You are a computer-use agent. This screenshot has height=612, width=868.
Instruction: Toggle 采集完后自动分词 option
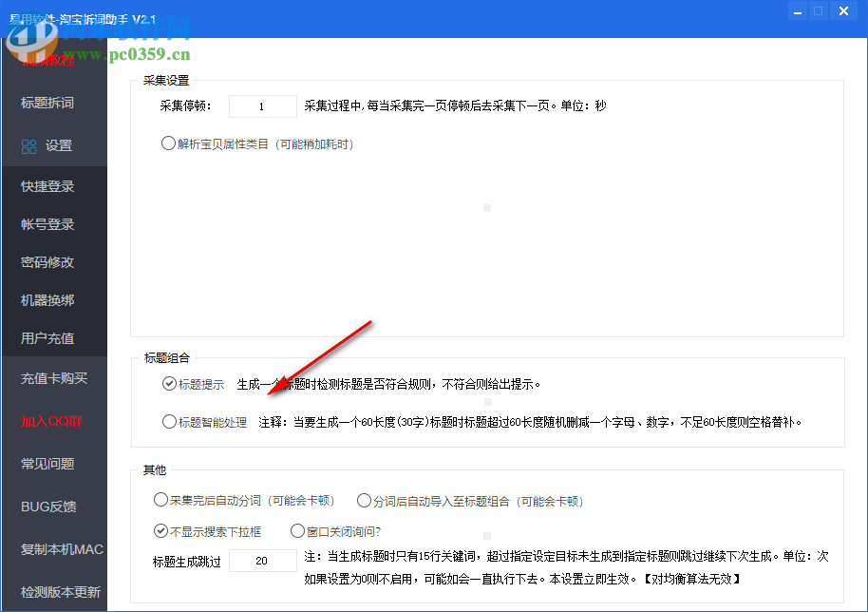coord(161,499)
